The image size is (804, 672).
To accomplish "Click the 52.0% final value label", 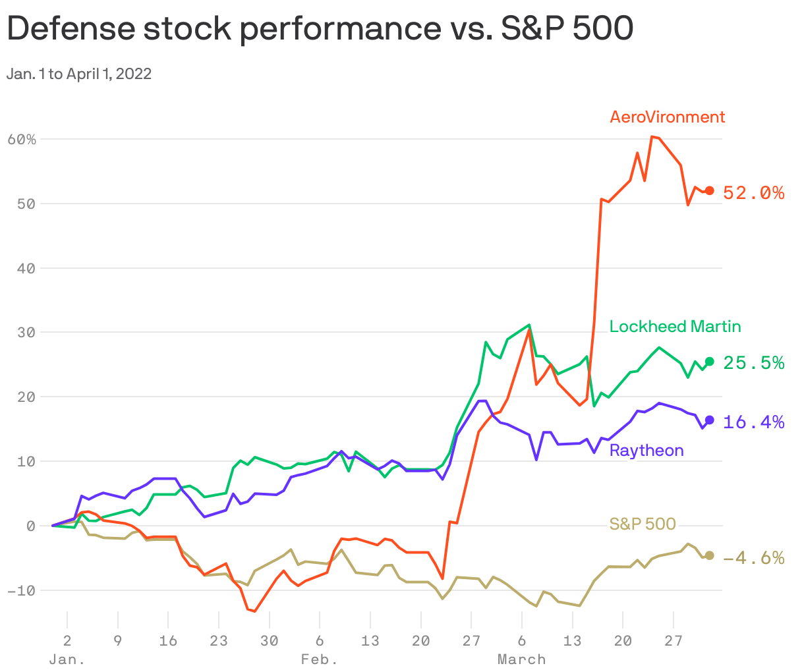I will tap(753, 193).
